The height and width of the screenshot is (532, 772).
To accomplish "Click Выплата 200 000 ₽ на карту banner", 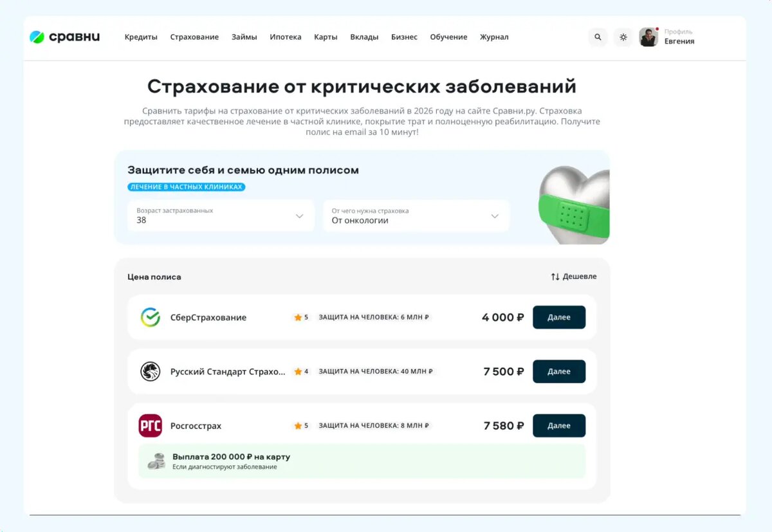I will click(x=362, y=461).
